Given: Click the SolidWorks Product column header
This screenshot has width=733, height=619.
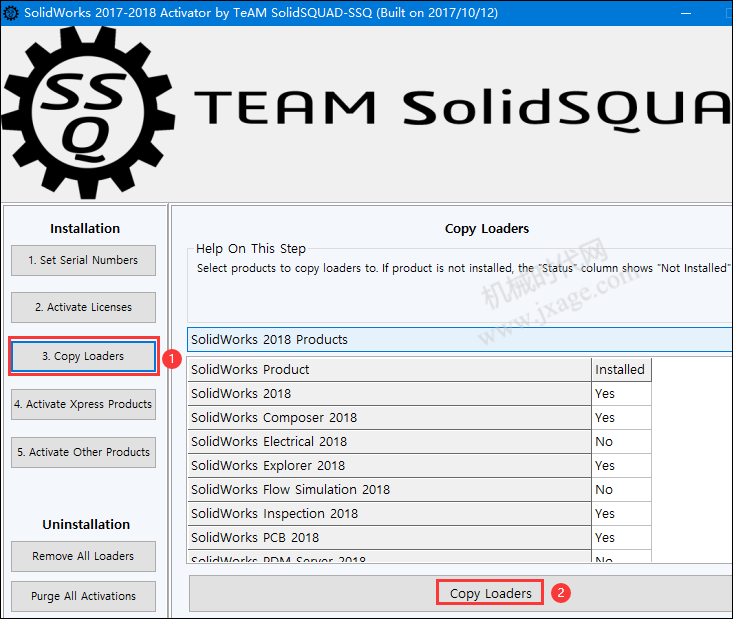Looking at the screenshot, I should pyautogui.click(x=389, y=370).
